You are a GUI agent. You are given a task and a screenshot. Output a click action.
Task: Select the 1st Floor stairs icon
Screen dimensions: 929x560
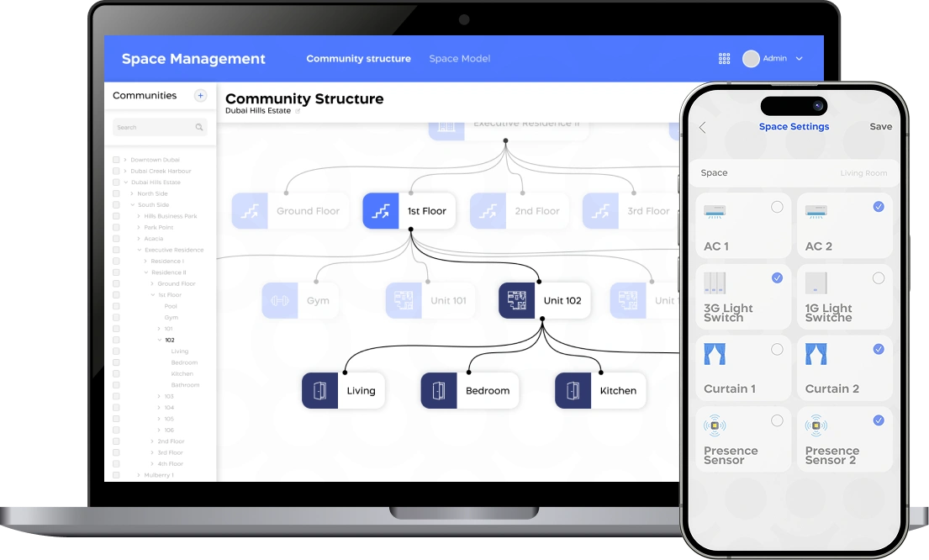tap(381, 210)
